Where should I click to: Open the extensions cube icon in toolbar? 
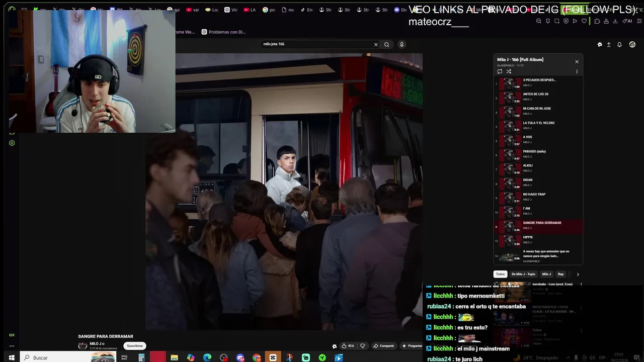597,21
